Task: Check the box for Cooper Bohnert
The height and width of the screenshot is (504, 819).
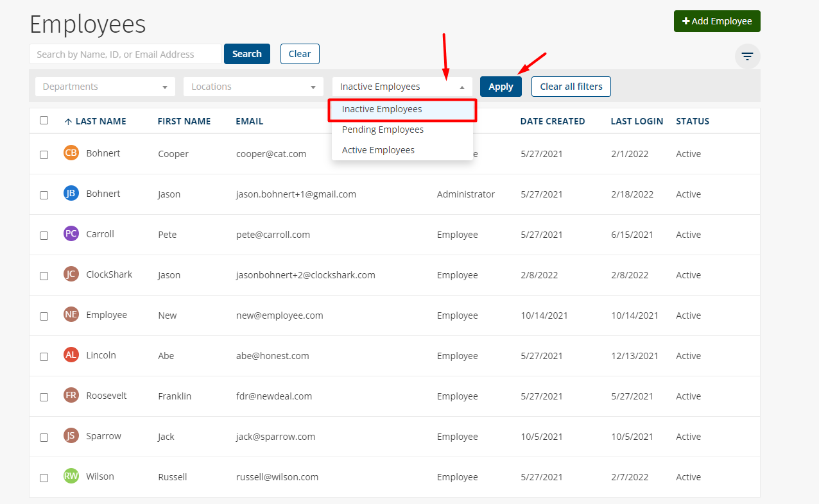Action: (x=44, y=155)
